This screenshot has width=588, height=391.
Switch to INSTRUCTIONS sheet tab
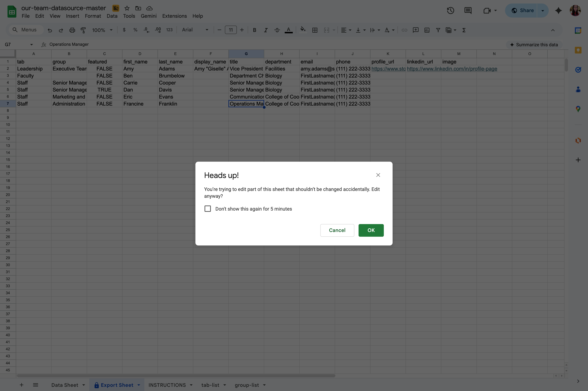tap(167, 385)
